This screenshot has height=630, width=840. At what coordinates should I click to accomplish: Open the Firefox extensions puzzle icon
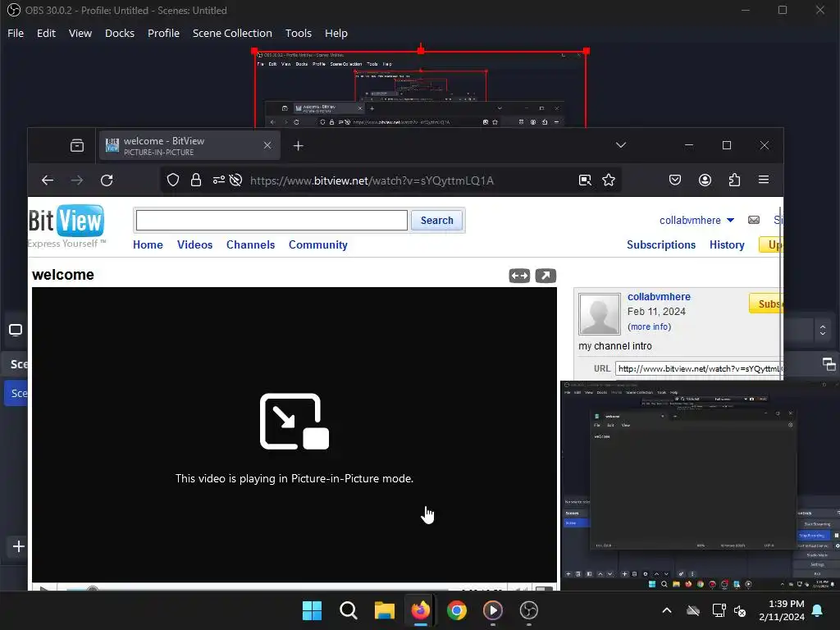pos(734,180)
